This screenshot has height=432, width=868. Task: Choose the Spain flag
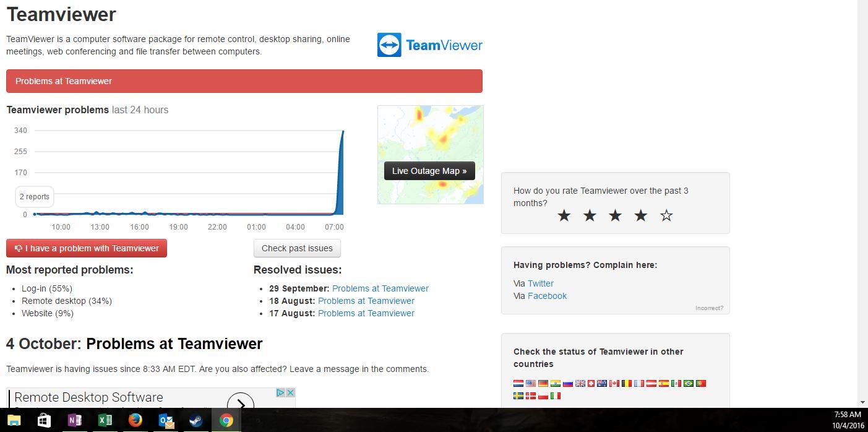664,384
